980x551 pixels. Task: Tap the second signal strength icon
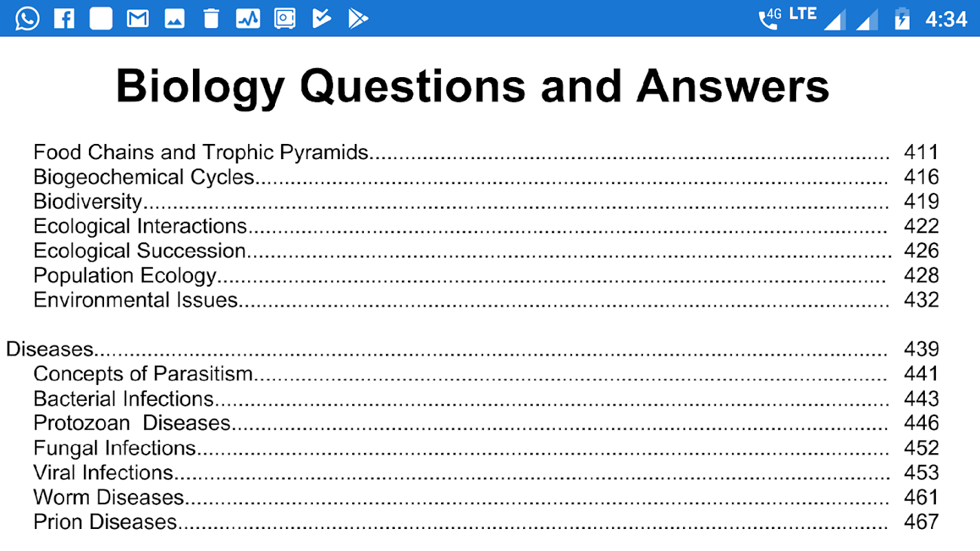pyautogui.click(x=867, y=19)
